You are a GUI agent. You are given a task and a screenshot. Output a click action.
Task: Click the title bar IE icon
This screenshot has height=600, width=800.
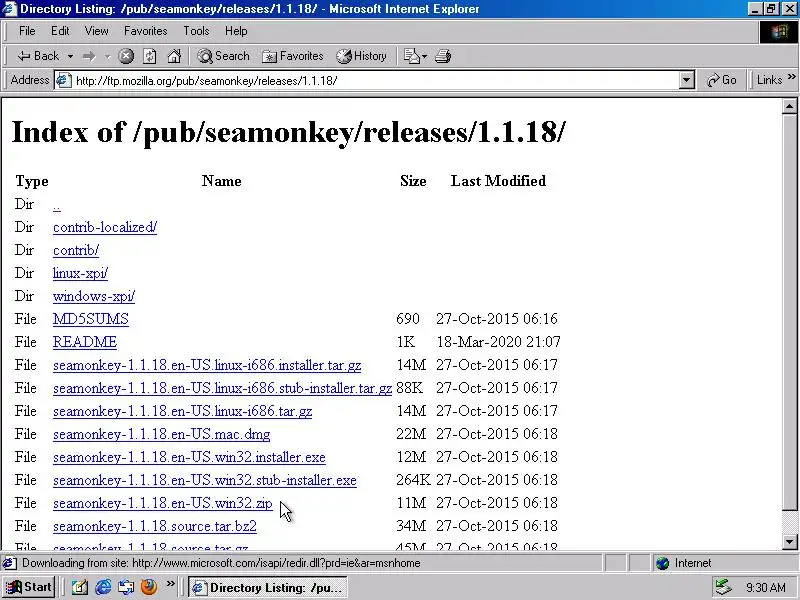[x=9, y=9]
